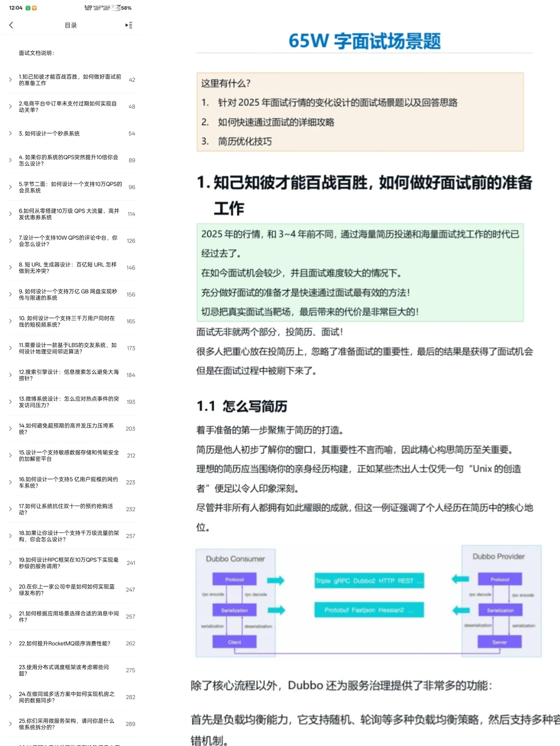Image resolution: width=560 pixels, height=746 pixels.
Task: Tap the orange app icon in the status bar
Action: (34, 8)
